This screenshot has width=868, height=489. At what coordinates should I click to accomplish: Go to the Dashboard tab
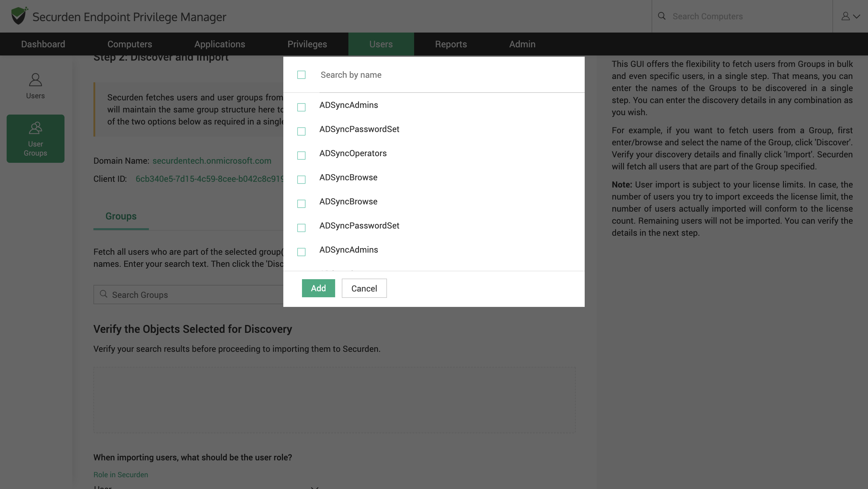[43, 44]
